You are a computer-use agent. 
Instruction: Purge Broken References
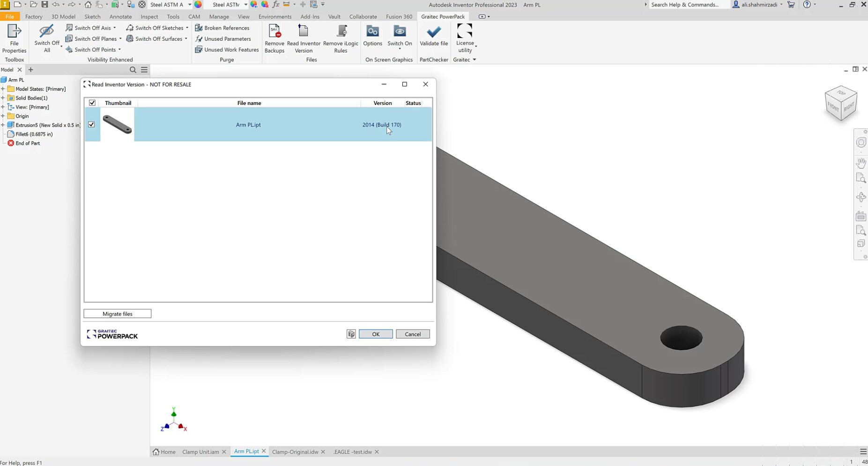[222, 28]
